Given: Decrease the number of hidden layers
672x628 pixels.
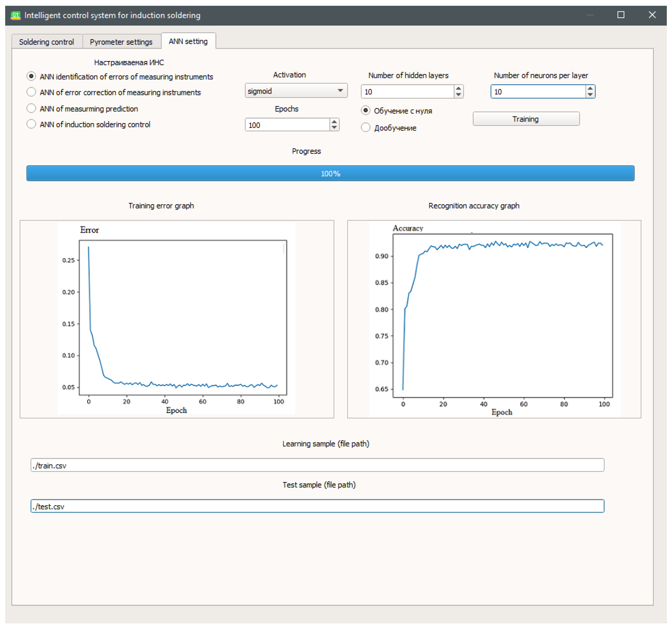Looking at the screenshot, I should pos(458,95).
